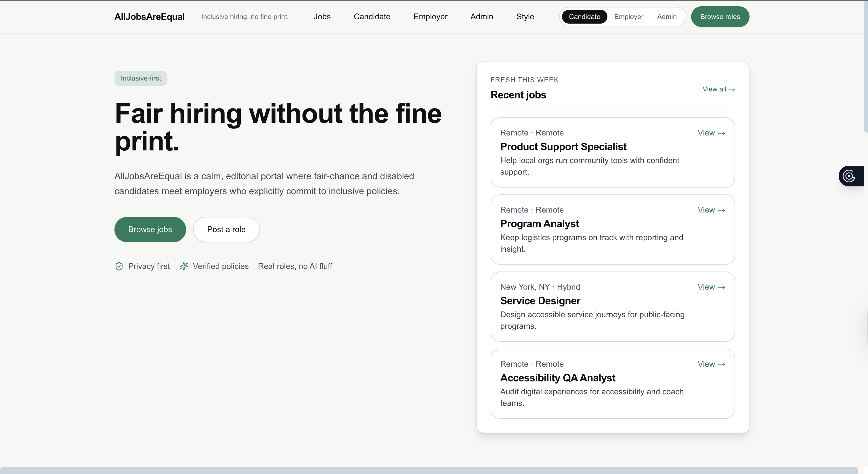This screenshot has height=474, width=868.
Task: Switch role toggle to Admin
Action: (666, 17)
